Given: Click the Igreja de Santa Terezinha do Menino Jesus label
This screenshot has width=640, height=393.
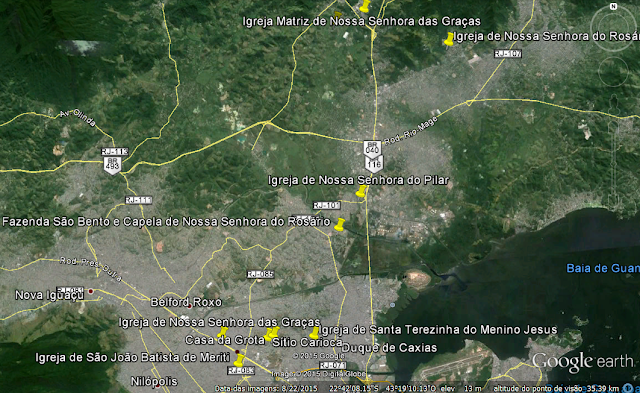Looking at the screenshot, I should coord(438,329).
